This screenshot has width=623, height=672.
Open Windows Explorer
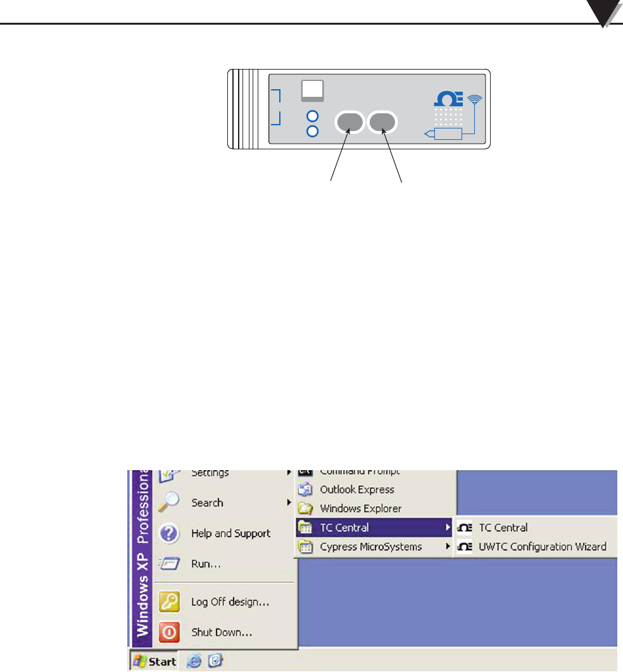pos(374,509)
